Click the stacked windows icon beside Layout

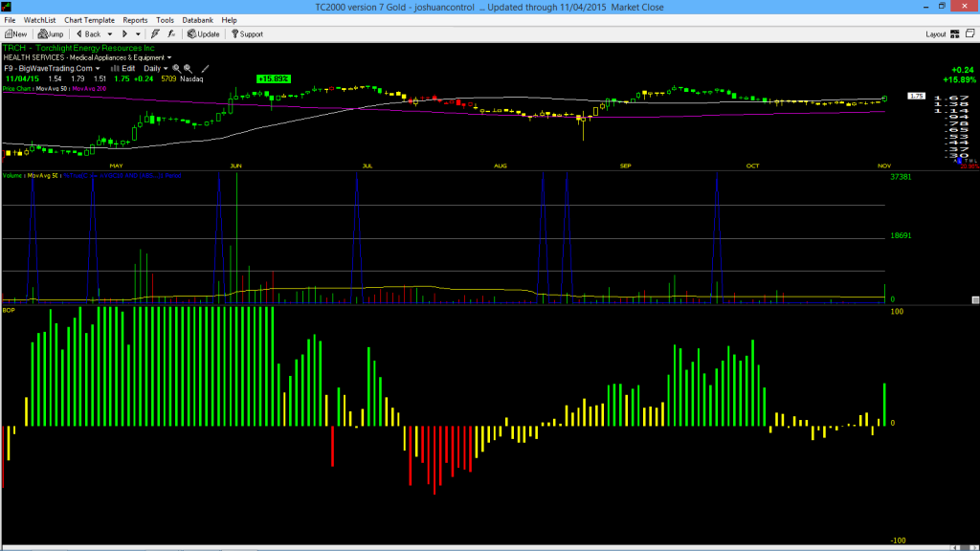[970, 33]
